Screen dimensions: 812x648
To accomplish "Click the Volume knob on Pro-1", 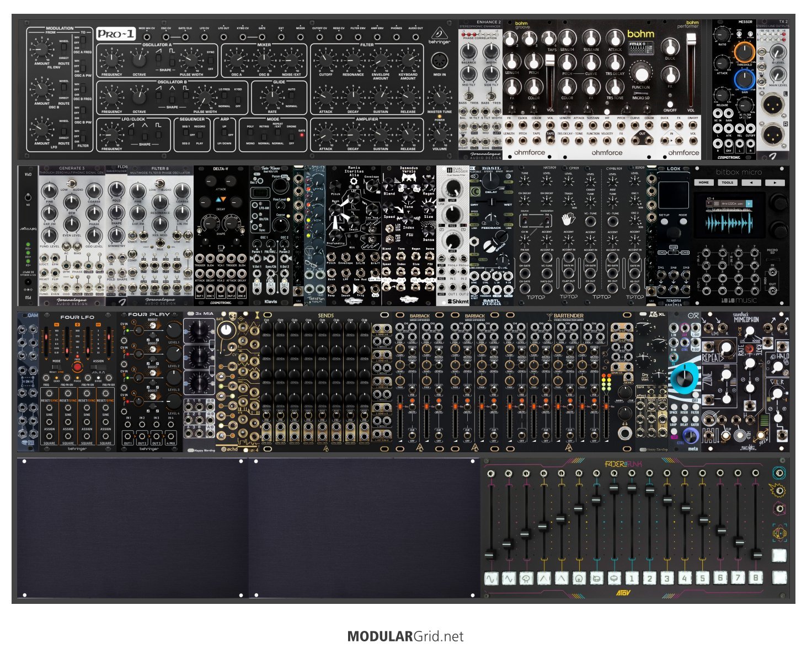I will [440, 134].
